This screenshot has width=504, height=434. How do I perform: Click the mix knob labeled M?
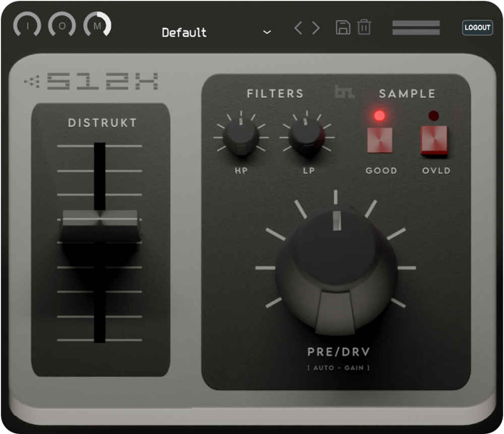click(x=98, y=25)
